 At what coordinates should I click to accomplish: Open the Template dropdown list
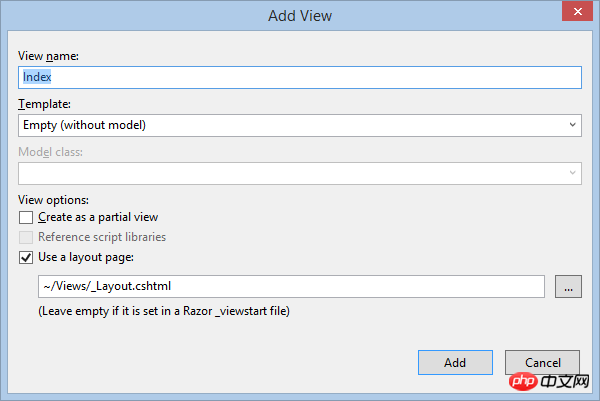point(300,125)
